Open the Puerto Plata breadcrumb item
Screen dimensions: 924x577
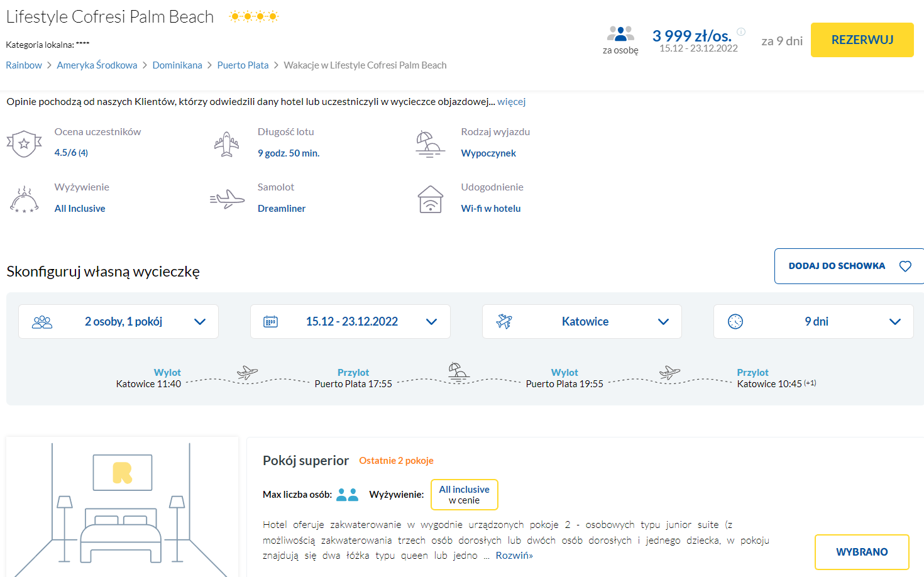click(243, 65)
